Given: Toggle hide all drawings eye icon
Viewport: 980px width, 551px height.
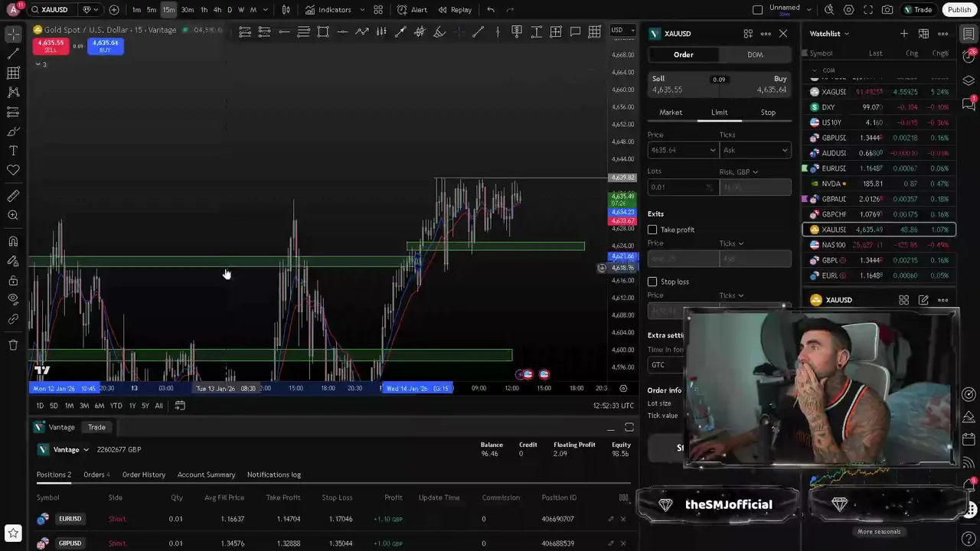Looking at the screenshot, I should pyautogui.click(x=13, y=299).
